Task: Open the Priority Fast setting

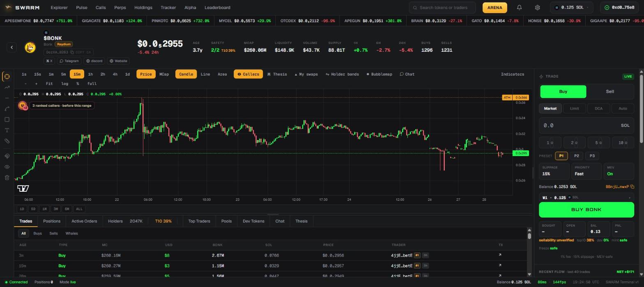Action: pyautogui.click(x=586, y=171)
